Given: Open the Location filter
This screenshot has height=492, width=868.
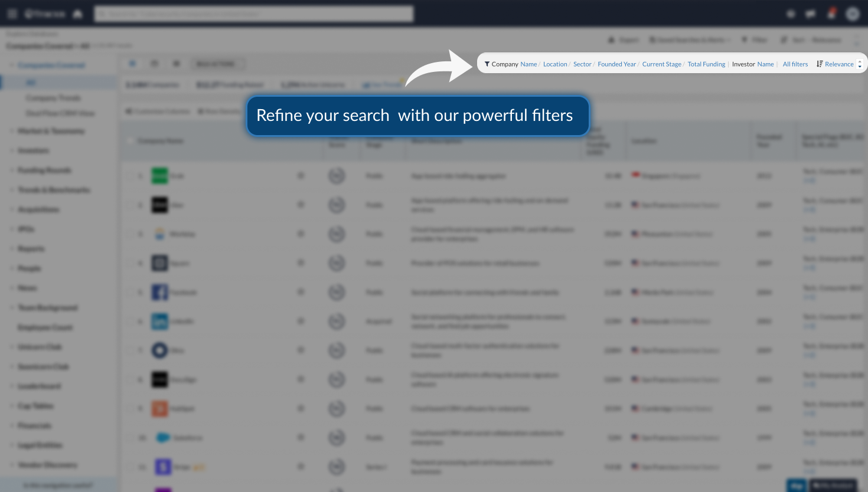Looking at the screenshot, I should 554,64.
